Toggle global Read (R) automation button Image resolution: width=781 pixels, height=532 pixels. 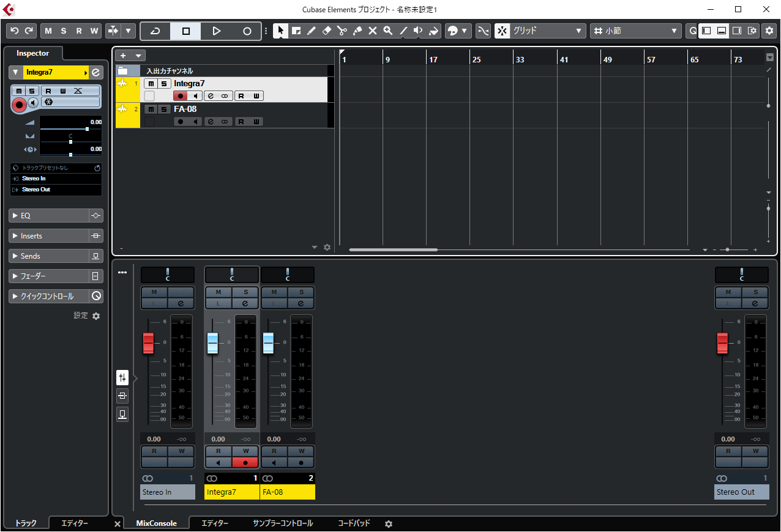tap(79, 31)
